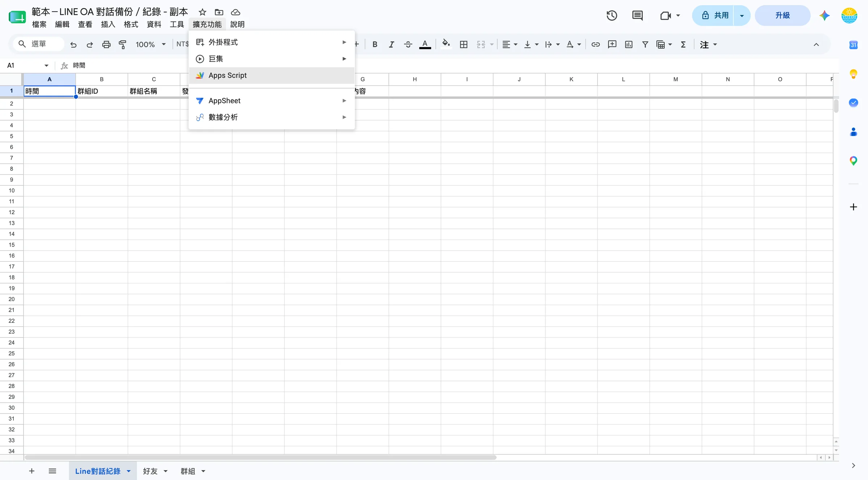Create a filter with funnel icon
The height and width of the screenshot is (480, 868).
(x=645, y=45)
